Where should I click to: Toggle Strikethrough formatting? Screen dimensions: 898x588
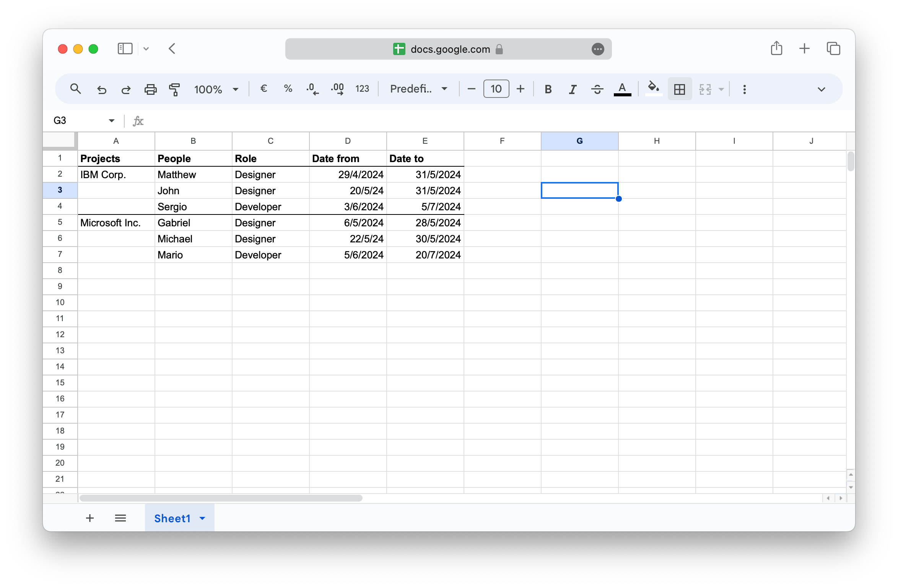click(x=597, y=89)
